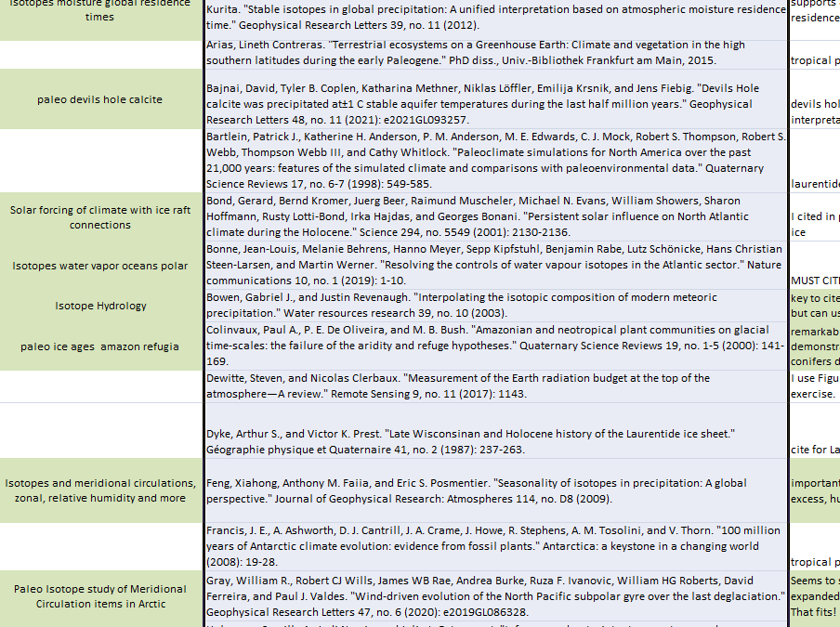Select the 'Isotopes and meridional circulations' topic cell
The image size is (840, 627).
coord(100,490)
